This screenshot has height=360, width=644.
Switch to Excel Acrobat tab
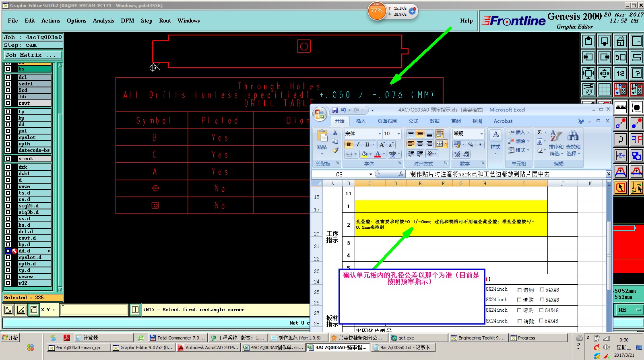pos(503,121)
